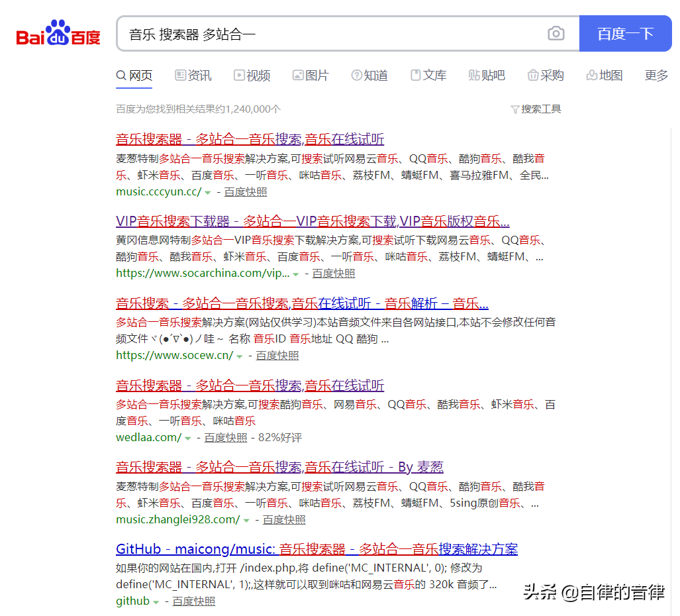Viewport: 680px width, 616px height.
Task: Switch to the 视频 tab
Action: 252,76
